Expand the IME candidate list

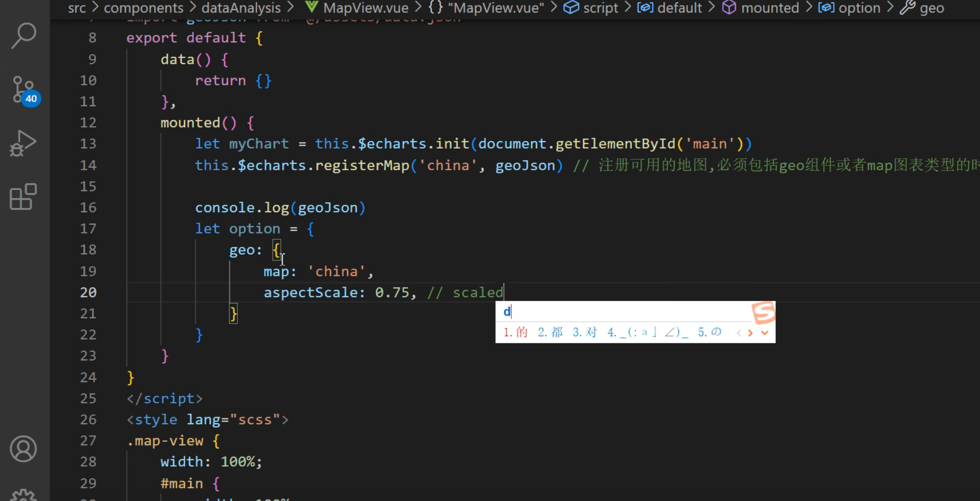point(765,333)
